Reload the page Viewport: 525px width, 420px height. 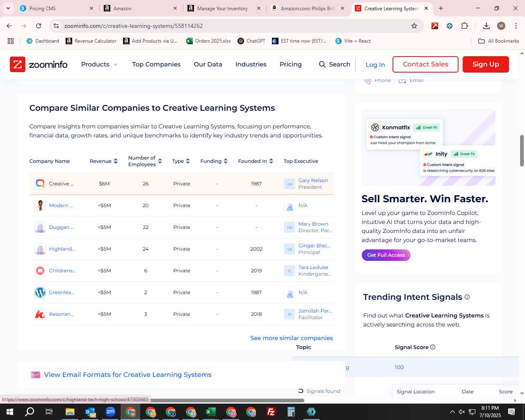[39, 26]
